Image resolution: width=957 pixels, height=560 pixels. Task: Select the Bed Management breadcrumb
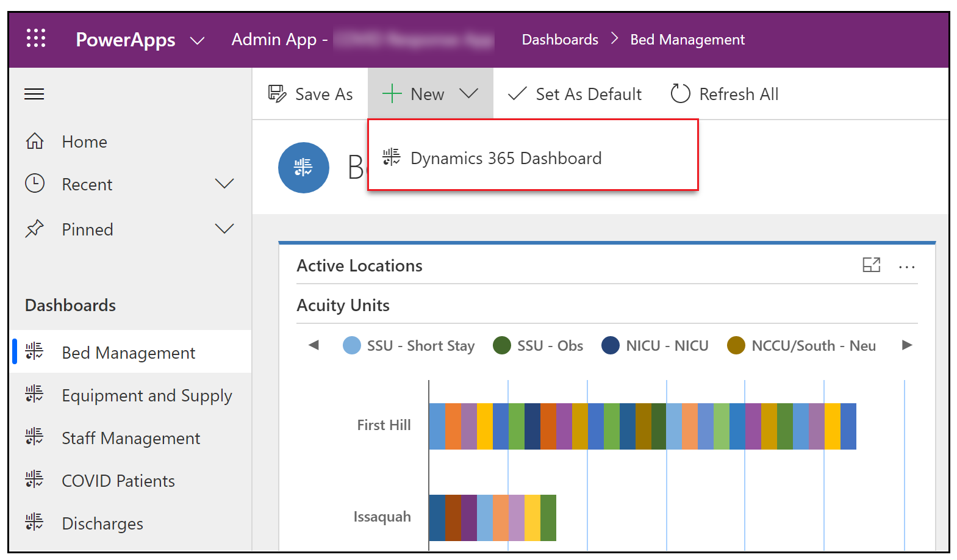click(x=687, y=40)
